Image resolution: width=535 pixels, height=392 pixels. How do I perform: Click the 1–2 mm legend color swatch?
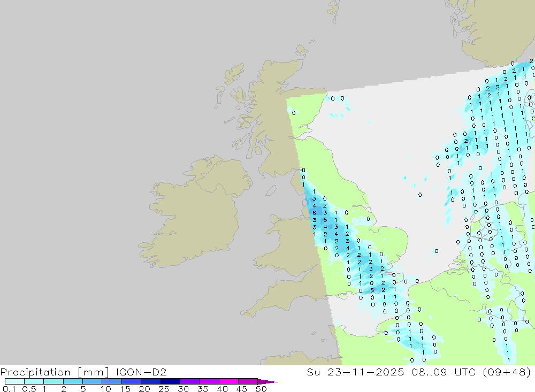tap(53, 381)
